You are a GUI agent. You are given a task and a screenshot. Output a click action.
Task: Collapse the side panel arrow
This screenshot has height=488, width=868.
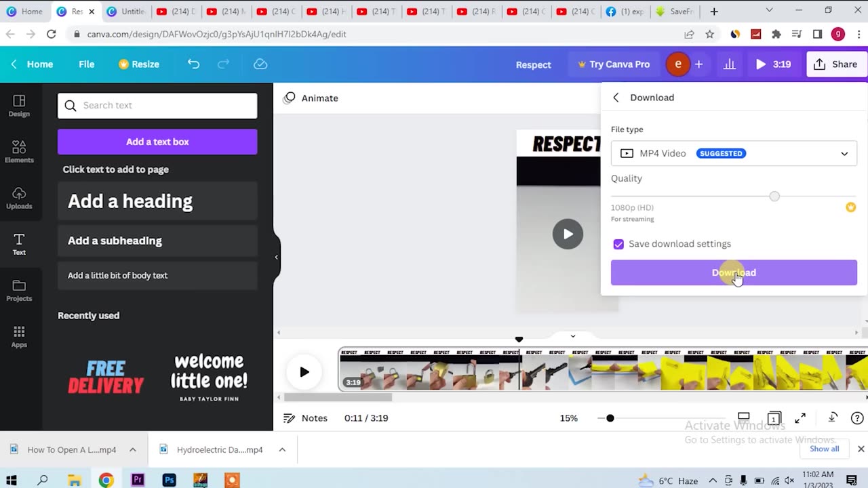[x=276, y=257]
